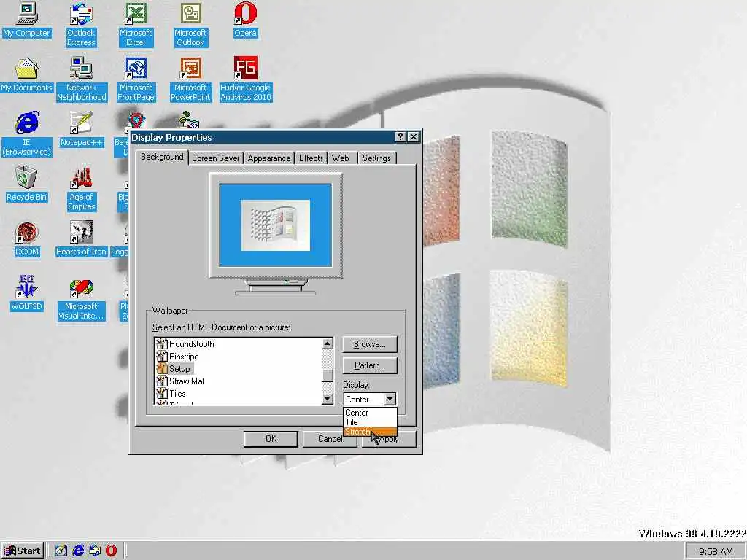Click the monitor wallpaper preview image
This screenshot has height=560, width=747.
pos(275,225)
